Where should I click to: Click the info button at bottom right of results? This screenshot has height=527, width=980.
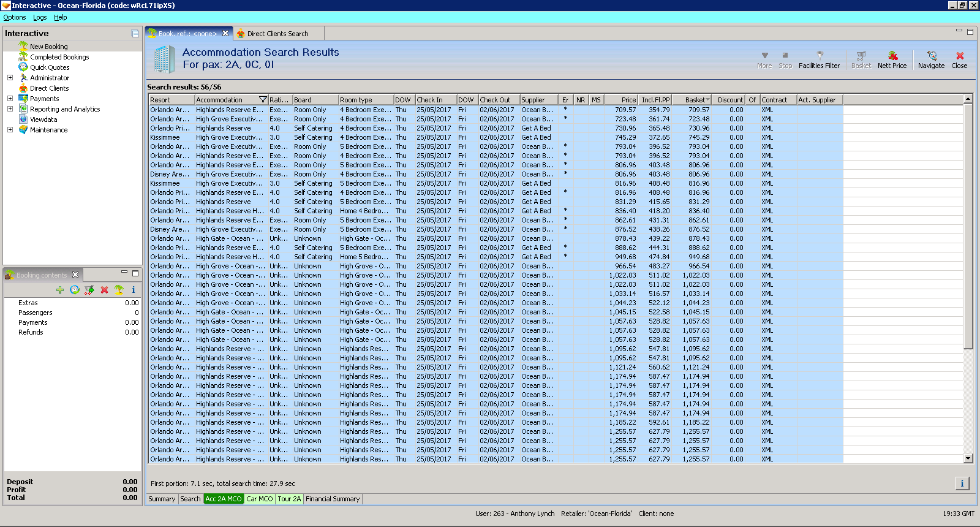[962, 483]
